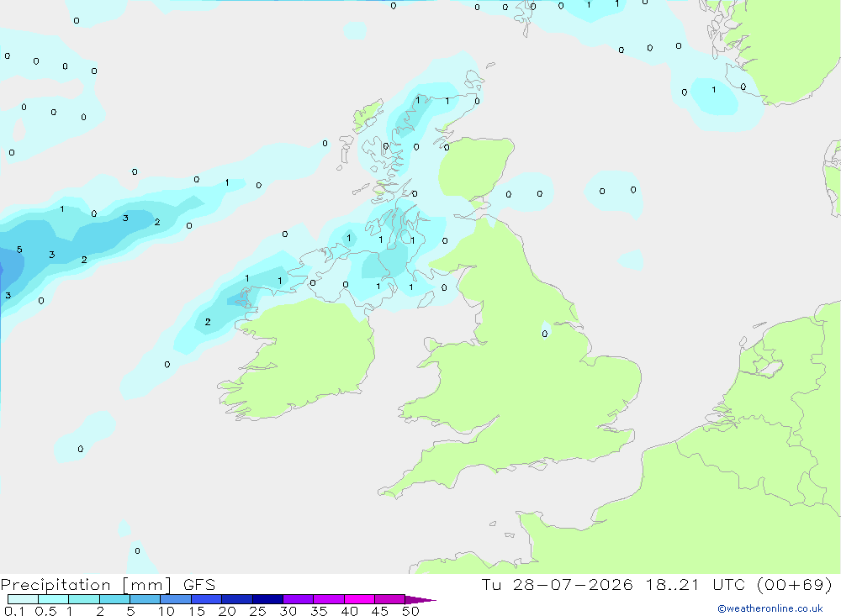Viewport: 841px width, 616px height.
Task: Click the '25' legend scale label
Action: [258, 611]
